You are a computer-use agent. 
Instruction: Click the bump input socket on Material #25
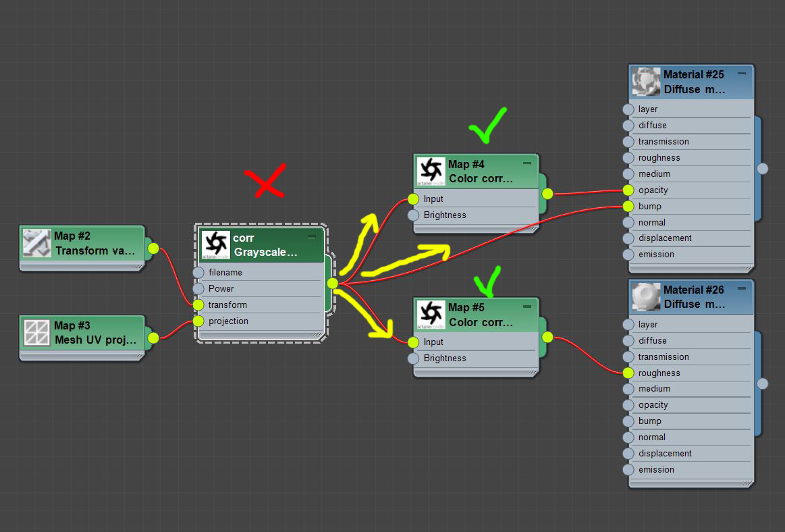(x=628, y=207)
